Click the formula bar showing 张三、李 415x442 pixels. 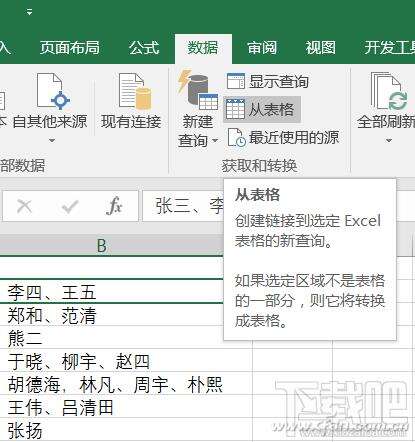coord(183,206)
